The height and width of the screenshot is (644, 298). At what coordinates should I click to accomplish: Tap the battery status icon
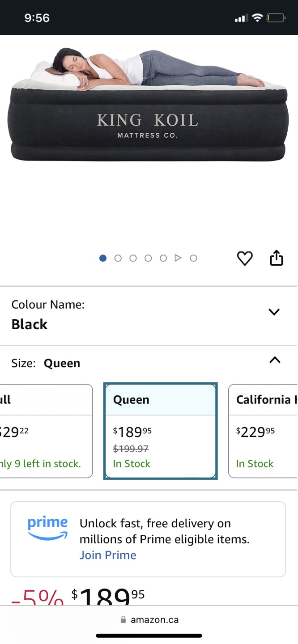click(276, 18)
